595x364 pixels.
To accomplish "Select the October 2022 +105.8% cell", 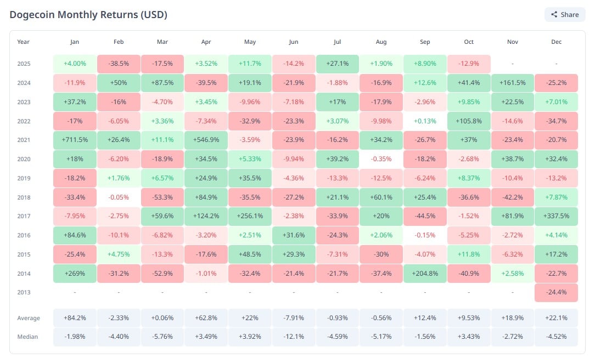I will pyautogui.click(x=468, y=121).
